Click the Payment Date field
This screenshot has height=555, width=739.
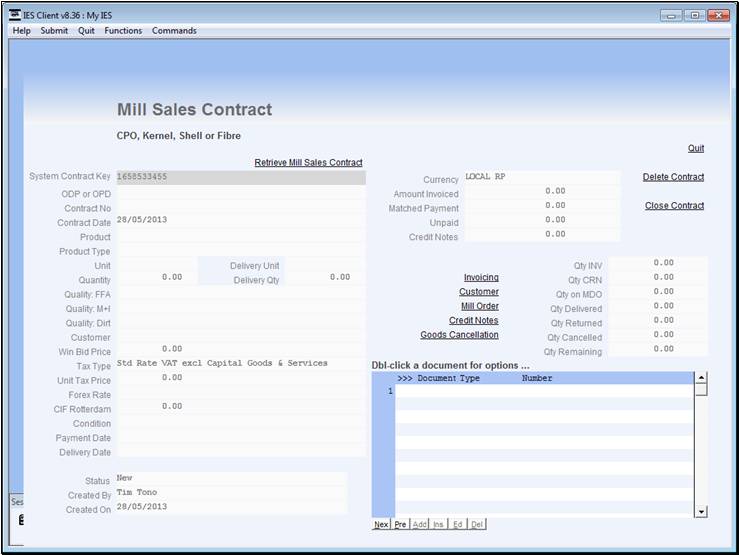tap(241, 437)
